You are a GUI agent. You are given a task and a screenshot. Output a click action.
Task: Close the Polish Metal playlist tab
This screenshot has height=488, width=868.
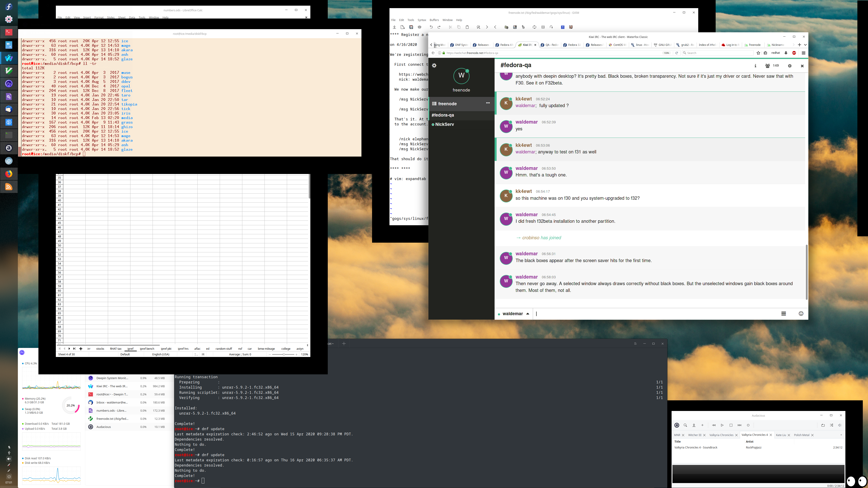pos(812,435)
